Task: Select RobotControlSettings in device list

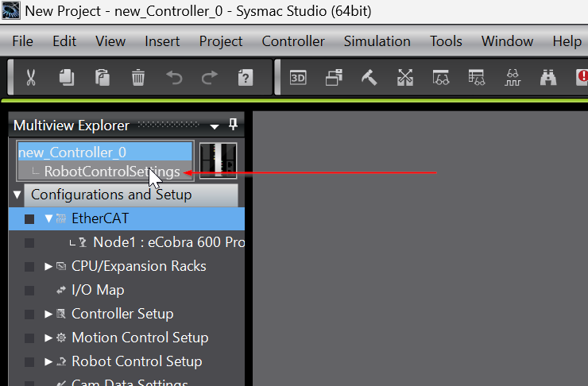Action: (105, 172)
